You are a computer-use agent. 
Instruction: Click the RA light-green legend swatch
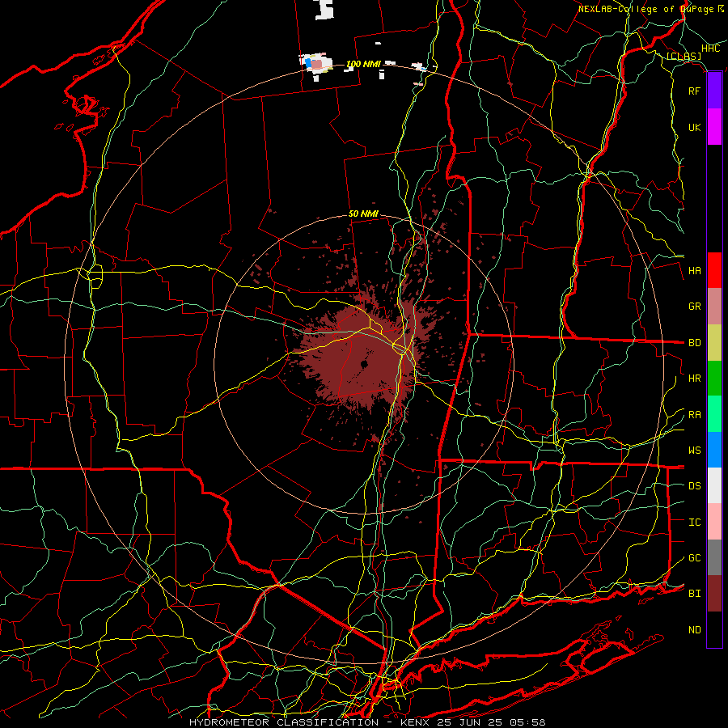(714, 414)
